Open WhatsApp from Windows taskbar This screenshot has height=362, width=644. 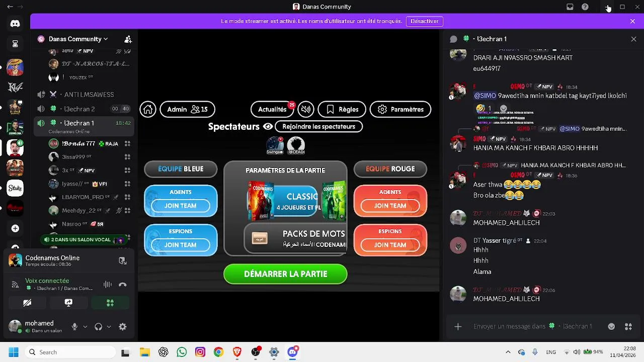[182, 352]
